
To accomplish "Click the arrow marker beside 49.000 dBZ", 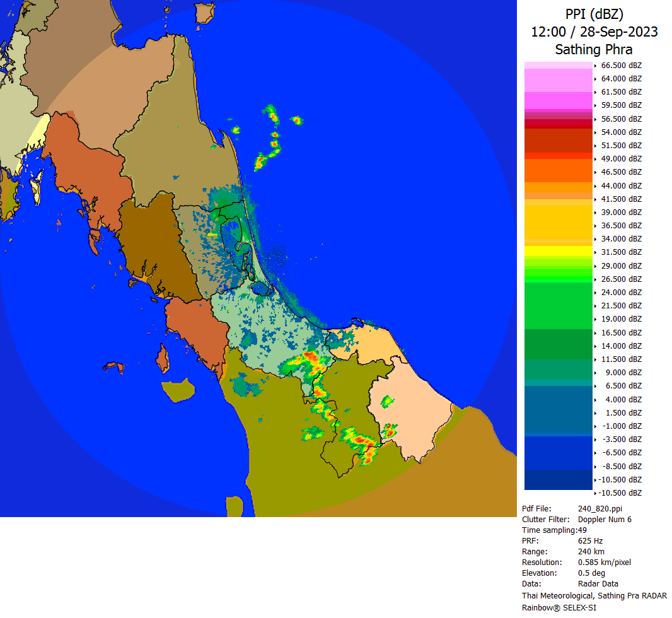I will tap(596, 159).
